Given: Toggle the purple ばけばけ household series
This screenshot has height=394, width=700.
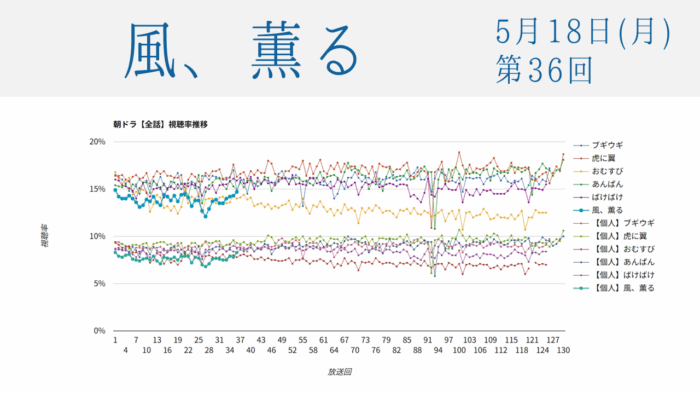Looking at the screenshot, I should pos(598,197).
